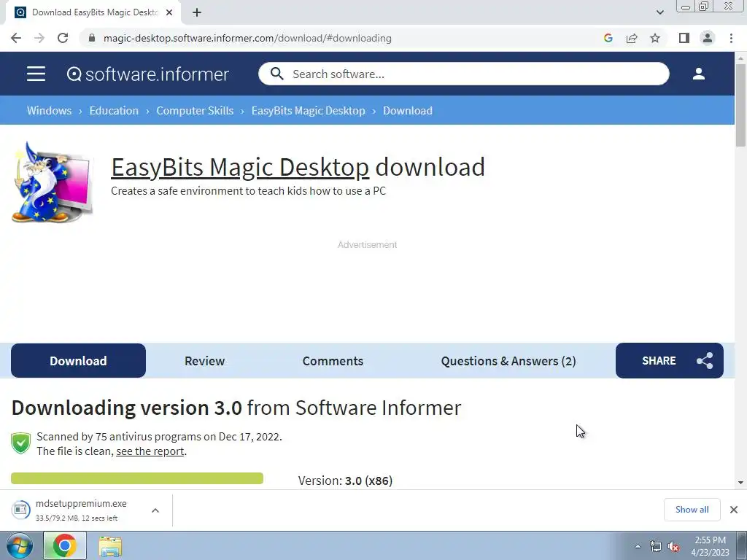
Task: Click the mdsetuppremium.exe file icon
Action: pyautogui.click(x=20, y=510)
